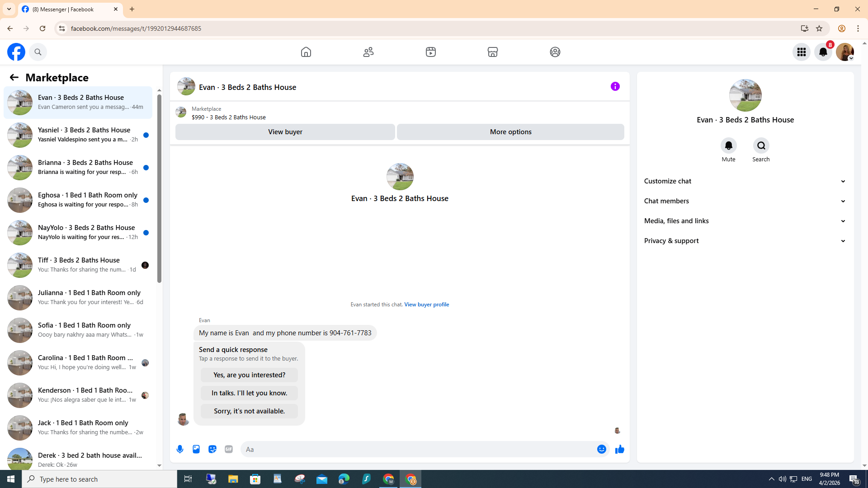Open the account profile picture menu

tap(845, 52)
